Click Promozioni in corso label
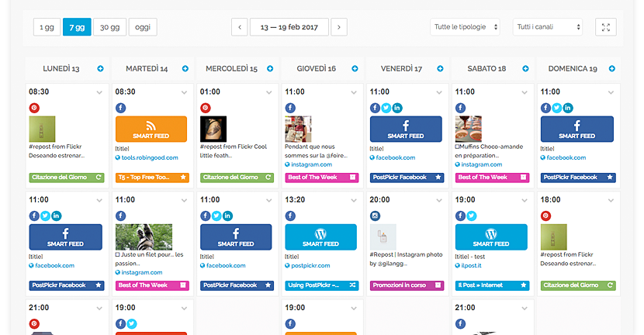The width and height of the screenshot is (644, 335). [x=406, y=285]
